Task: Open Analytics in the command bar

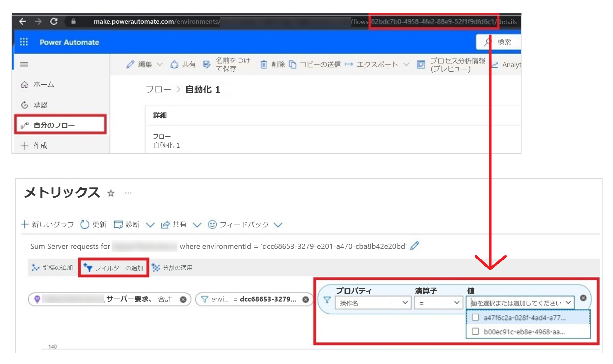Action: 506,65
